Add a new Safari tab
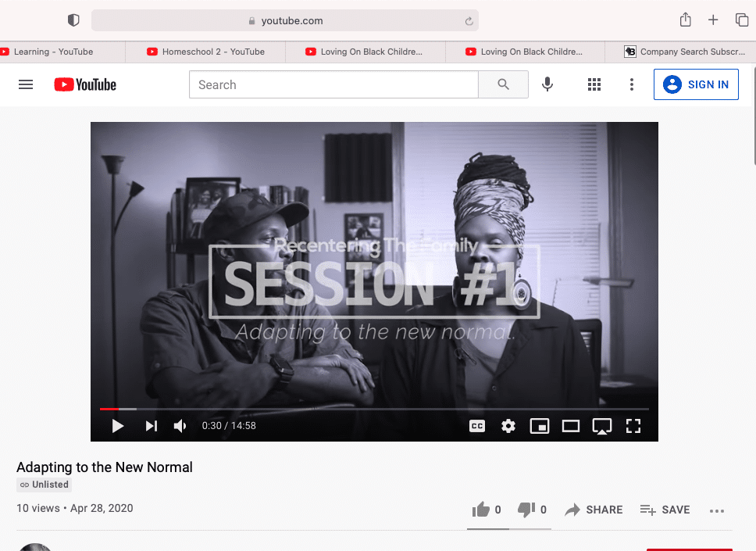Viewport: 756px width, 551px height. click(x=713, y=20)
